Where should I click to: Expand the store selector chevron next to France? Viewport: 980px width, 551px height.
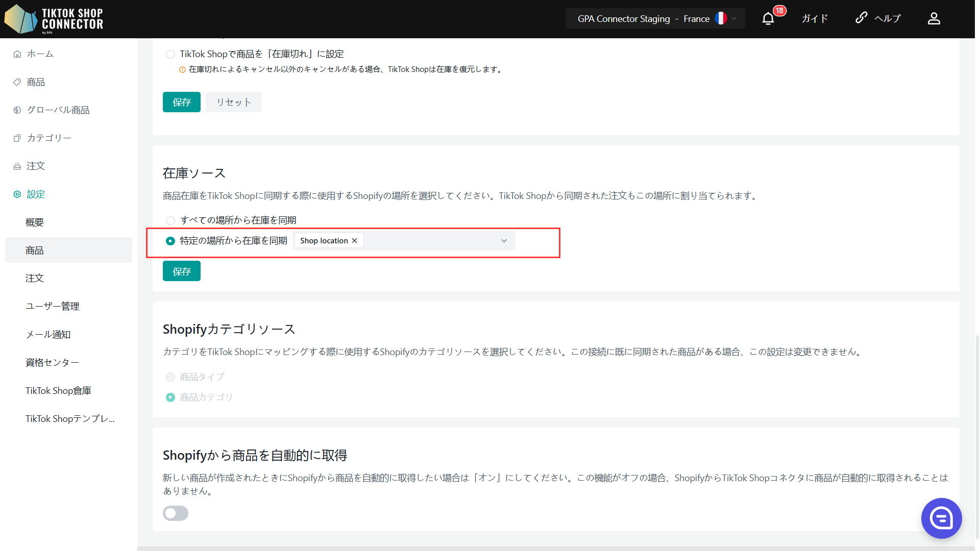point(734,19)
